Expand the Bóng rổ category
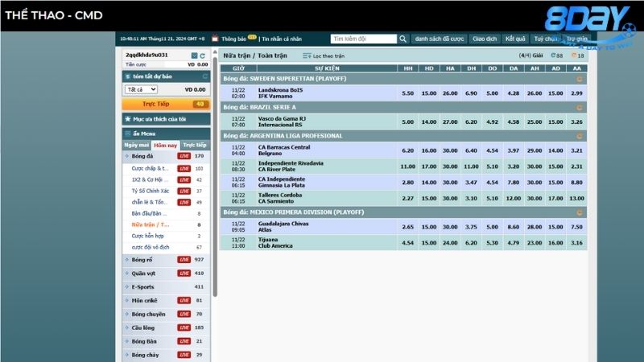The width and height of the screenshot is (644, 362). pos(127,260)
